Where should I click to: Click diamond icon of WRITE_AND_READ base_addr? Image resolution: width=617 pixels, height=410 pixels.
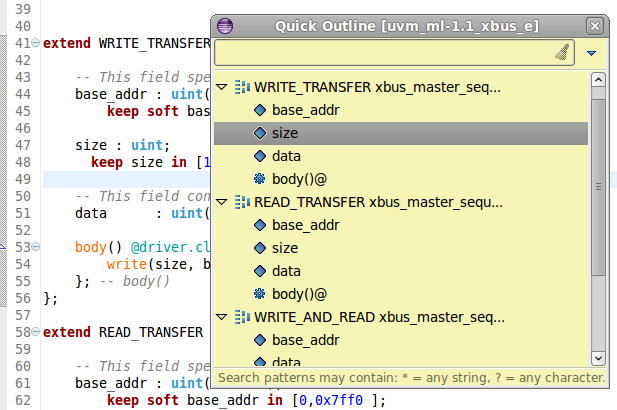[260, 340]
